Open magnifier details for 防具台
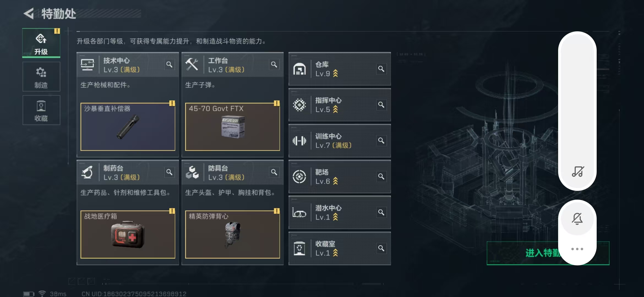 click(274, 172)
